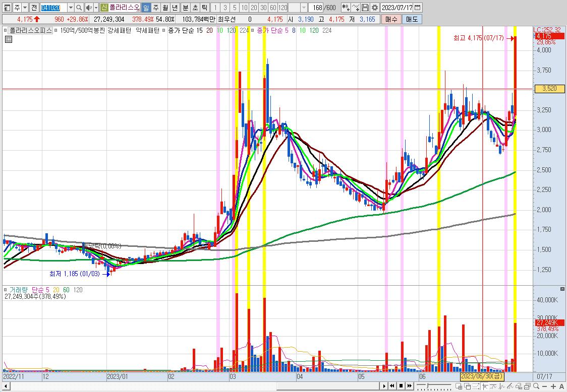Click the bottom magnifier zoom icon

point(536,386)
